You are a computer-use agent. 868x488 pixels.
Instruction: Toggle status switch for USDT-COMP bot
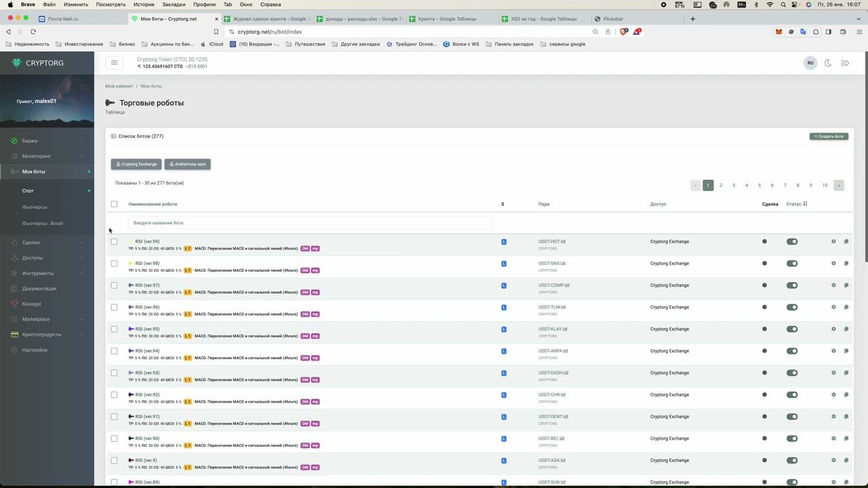tap(791, 285)
